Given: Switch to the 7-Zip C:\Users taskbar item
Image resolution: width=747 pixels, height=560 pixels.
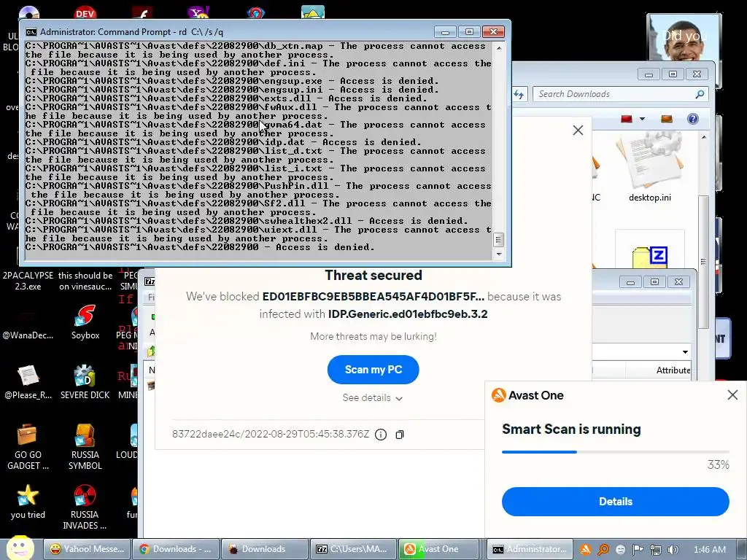Looking at the screenshot, I should 354,549.
